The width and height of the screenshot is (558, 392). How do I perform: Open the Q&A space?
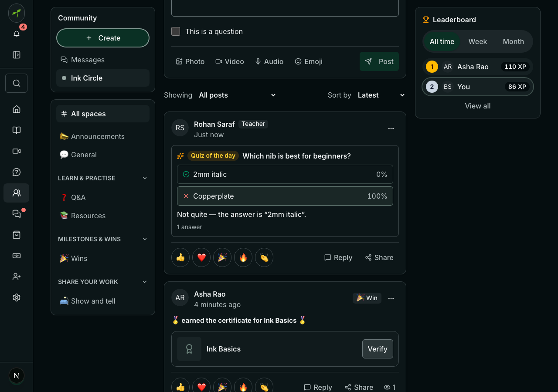click(x=103, y=197)
